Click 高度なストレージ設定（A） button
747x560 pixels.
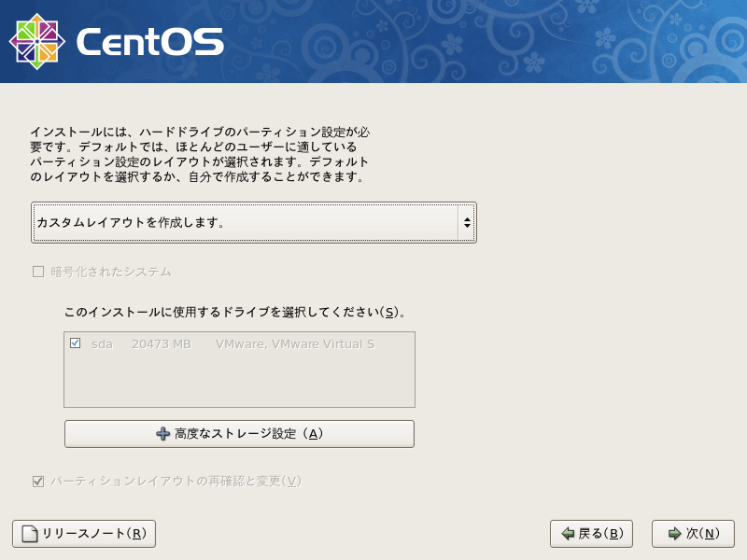[238, 433]
